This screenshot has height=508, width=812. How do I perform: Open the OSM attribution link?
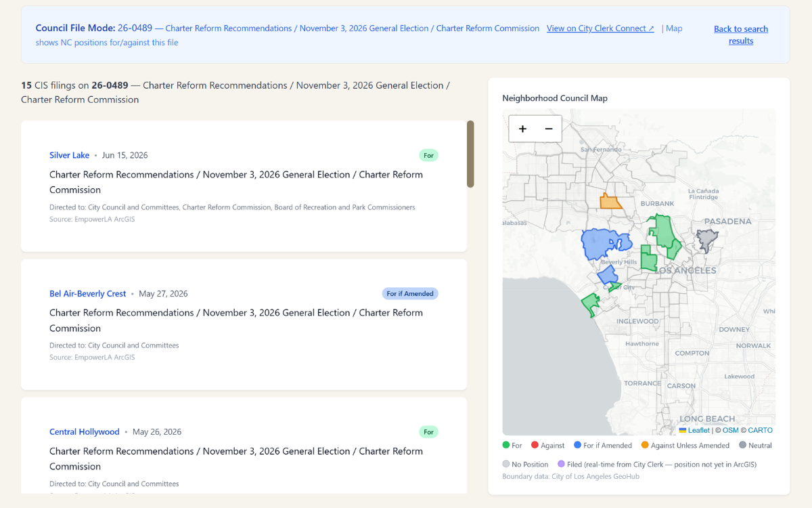point(731,430)
